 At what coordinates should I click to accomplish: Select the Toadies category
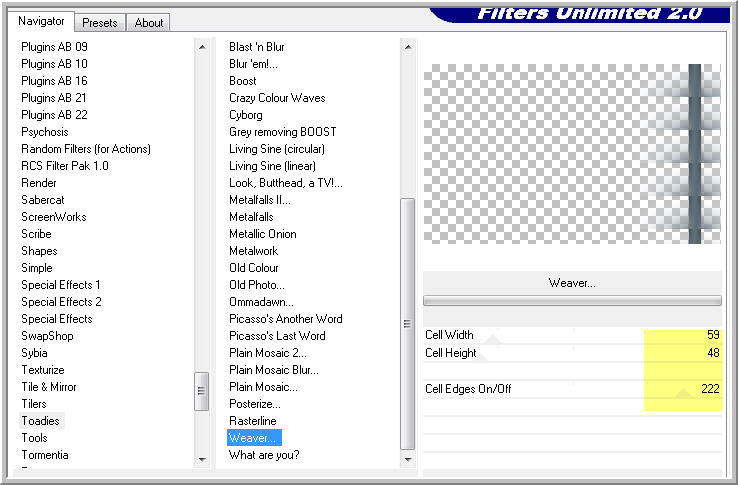click(x=40, y=421)
